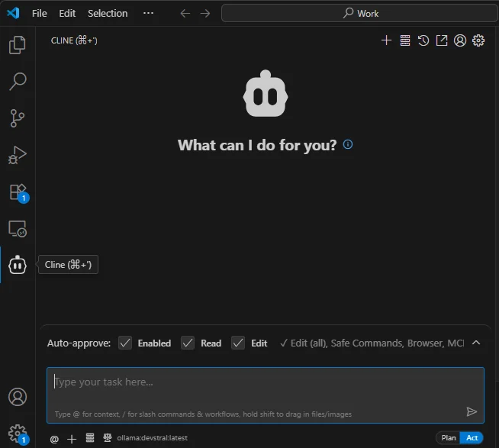Click the send arrow in task box

pyautogui.click(x=472, y=411)
